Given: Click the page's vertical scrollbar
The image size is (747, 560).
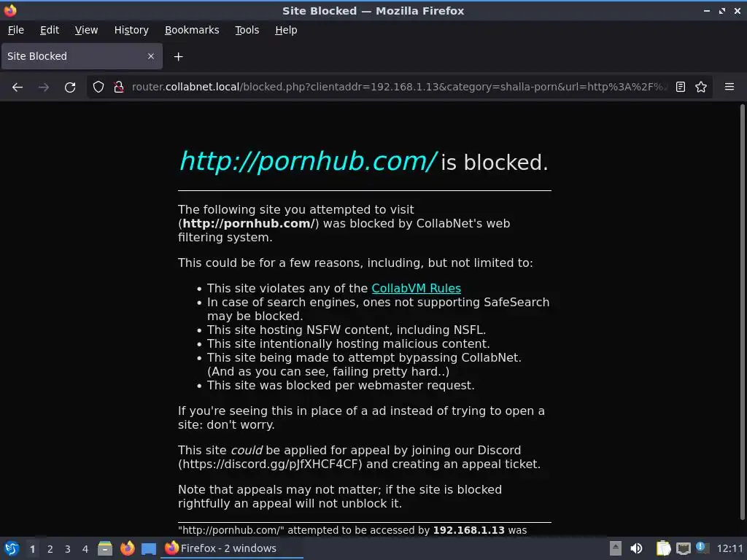Looking at the screenshot, I should click(742, 312).
